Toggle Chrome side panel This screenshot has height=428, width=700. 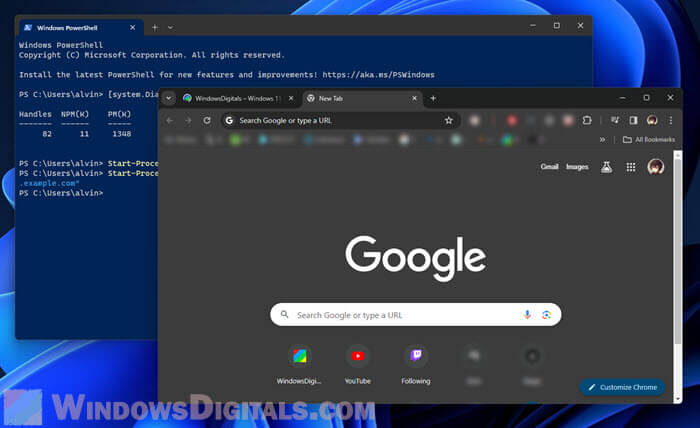(633, 120)
